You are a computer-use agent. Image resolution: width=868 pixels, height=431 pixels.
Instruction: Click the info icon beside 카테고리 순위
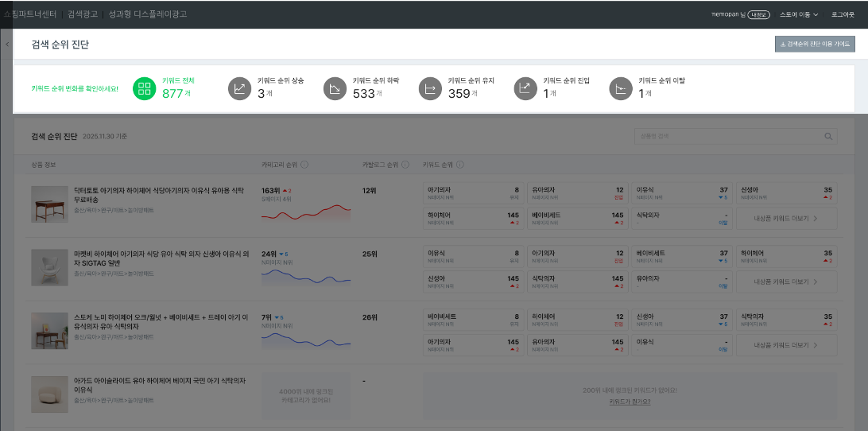pyautogui.click(x=305, y=165)
